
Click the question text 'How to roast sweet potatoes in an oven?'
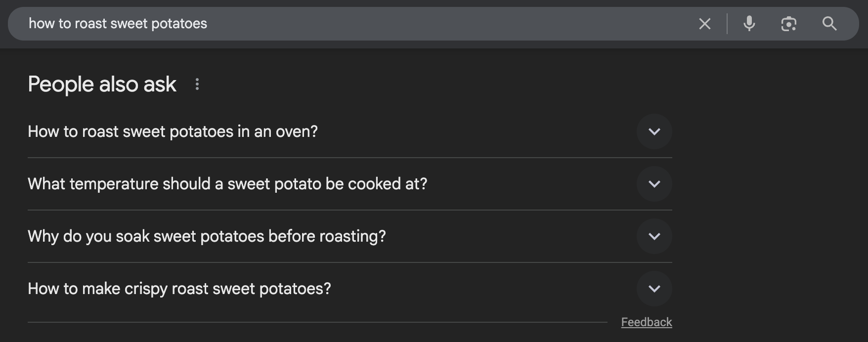point(173,131)
